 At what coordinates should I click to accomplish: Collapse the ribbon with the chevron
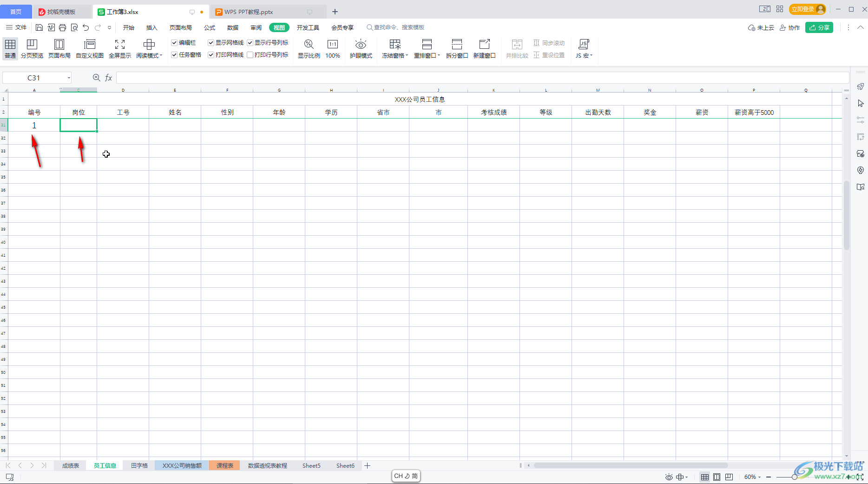pyautogui.click(x=861, y=27)
